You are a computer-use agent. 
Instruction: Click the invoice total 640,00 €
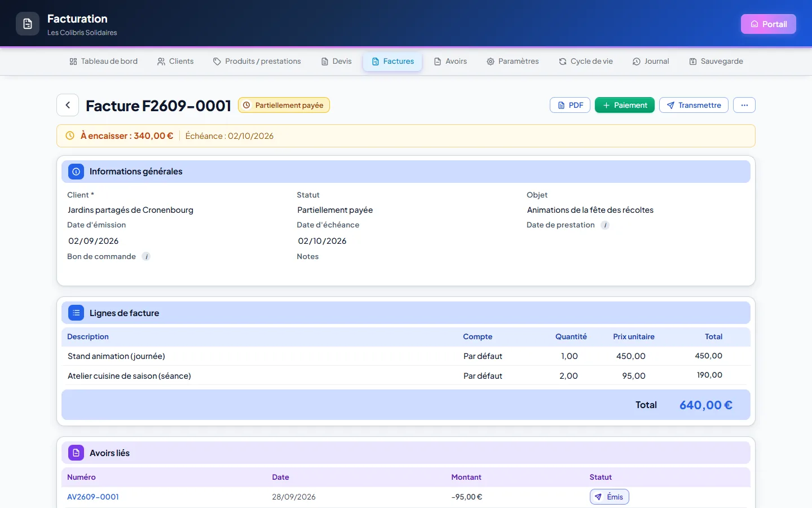tap(706, 405)
